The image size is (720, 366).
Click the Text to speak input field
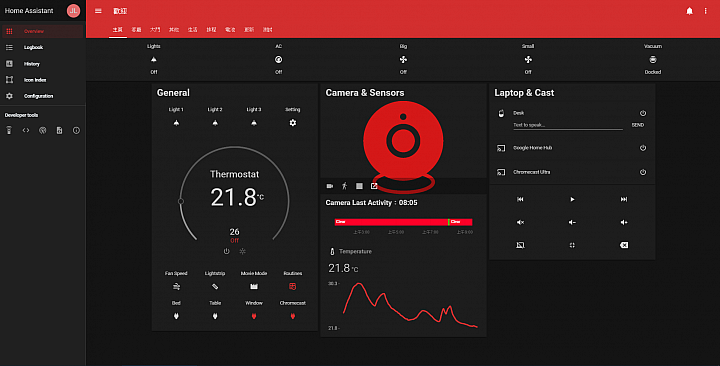(x=568, y=125)
